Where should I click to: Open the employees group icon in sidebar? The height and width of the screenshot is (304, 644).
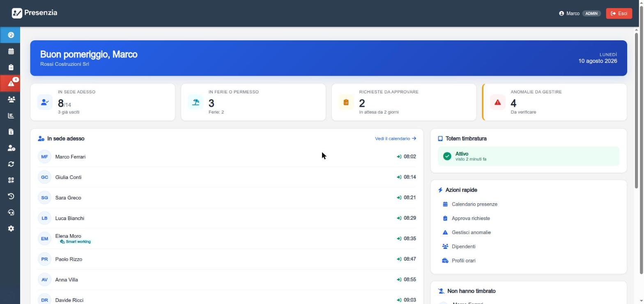tap(11, 100)
